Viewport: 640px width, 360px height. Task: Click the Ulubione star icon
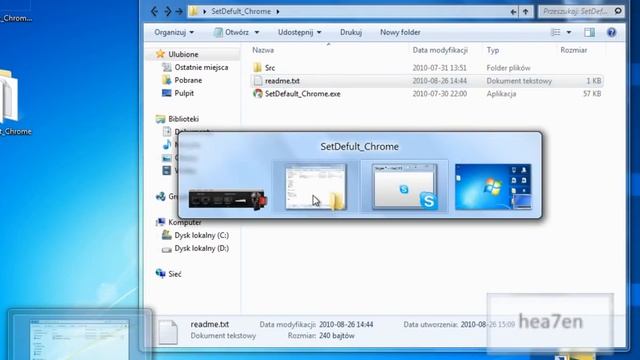point(160,54)
